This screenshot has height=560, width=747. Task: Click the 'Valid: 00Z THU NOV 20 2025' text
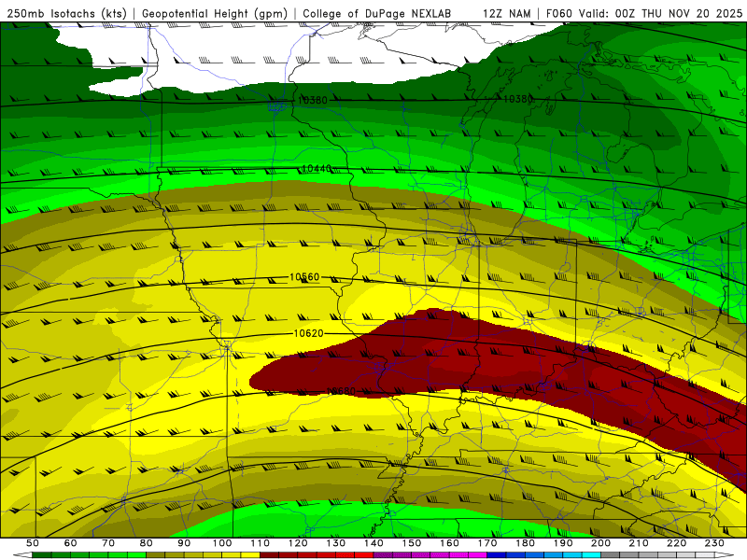(660, 14)
